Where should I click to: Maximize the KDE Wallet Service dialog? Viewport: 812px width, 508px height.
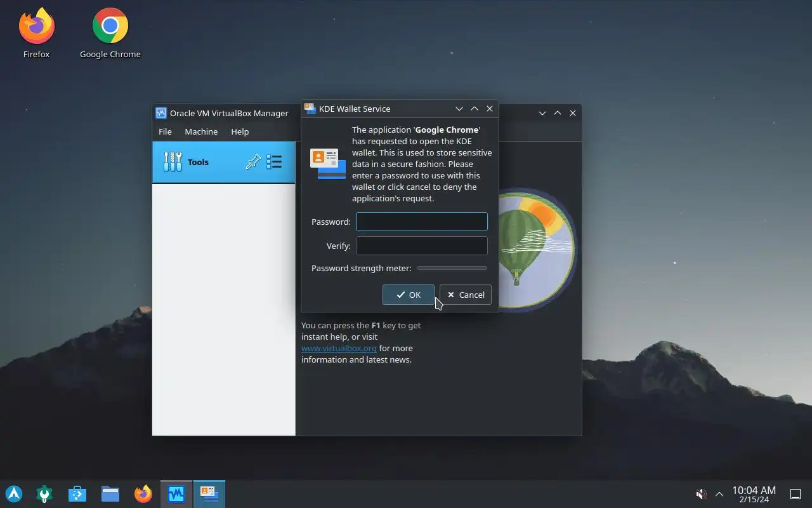pos(475,109)
